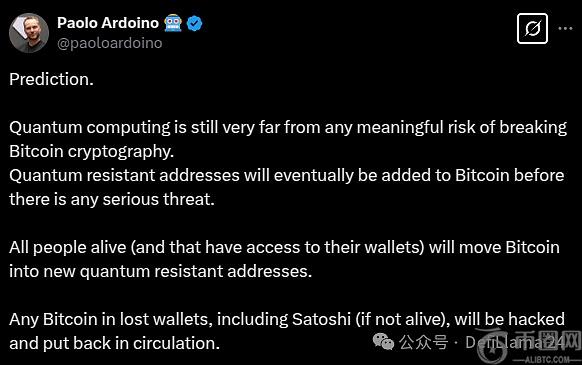Click the blue verified checkmark badge
This screenshot has height=365, width=582.
click(x=194, y=24)
